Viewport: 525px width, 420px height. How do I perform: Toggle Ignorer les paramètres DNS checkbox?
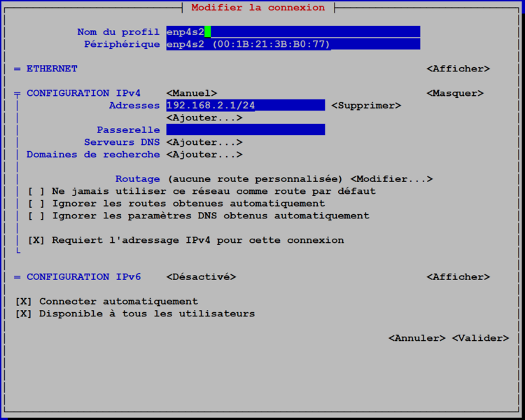pyautogui.click(x=36, y=216)
